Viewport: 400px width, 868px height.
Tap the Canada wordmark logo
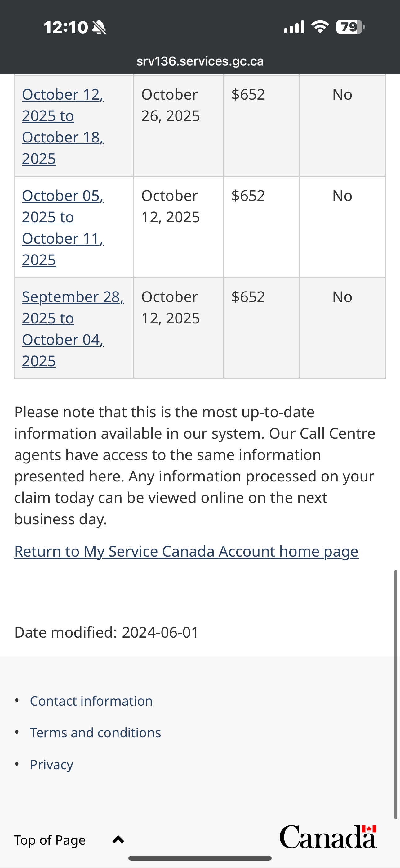(x=328, y=837)
